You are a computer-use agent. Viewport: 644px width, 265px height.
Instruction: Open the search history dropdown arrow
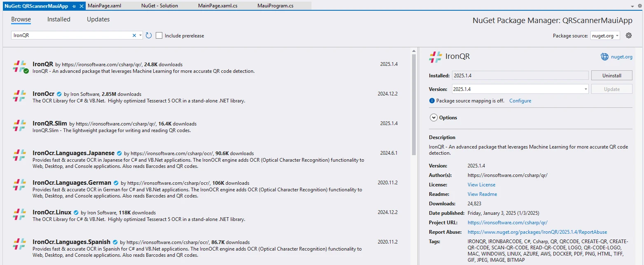[141, 36]
